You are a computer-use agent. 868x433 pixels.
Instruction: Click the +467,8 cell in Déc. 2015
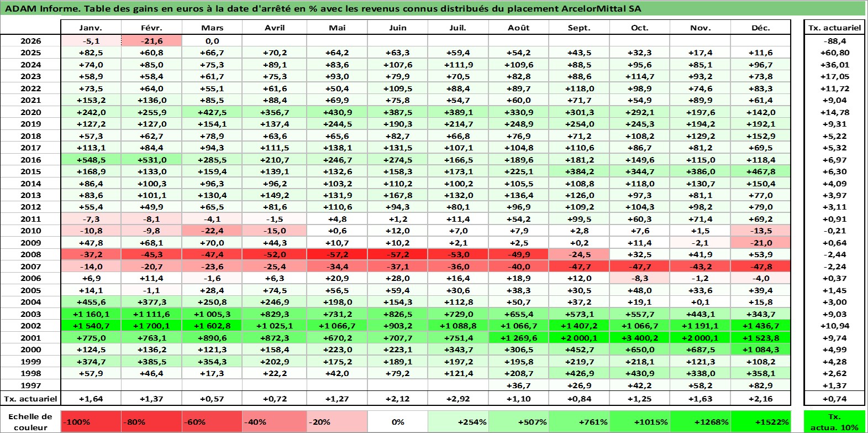point(761,171)
